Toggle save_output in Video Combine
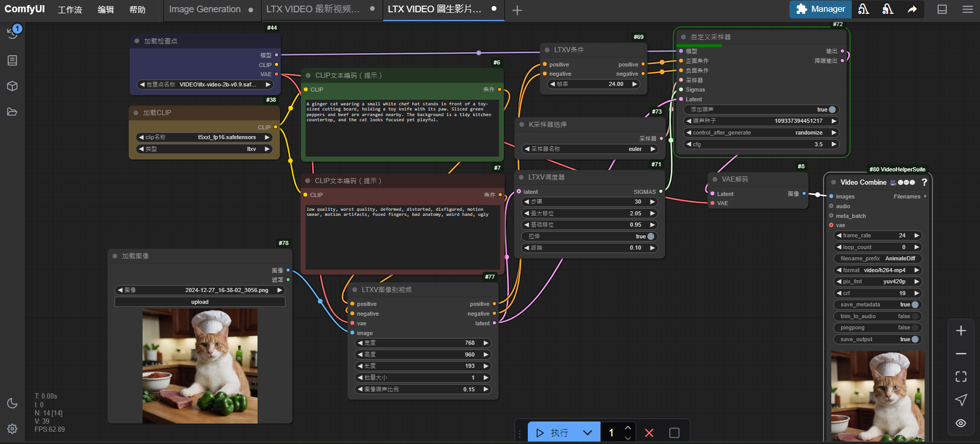The width and height of the screenshot is (980, 444). (x=915, y=339)
